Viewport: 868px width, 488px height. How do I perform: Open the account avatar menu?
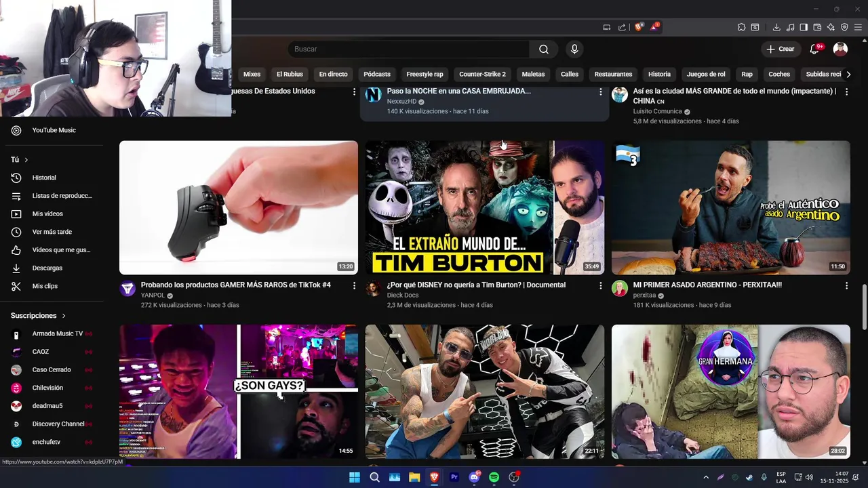click(x=840, y=49)
